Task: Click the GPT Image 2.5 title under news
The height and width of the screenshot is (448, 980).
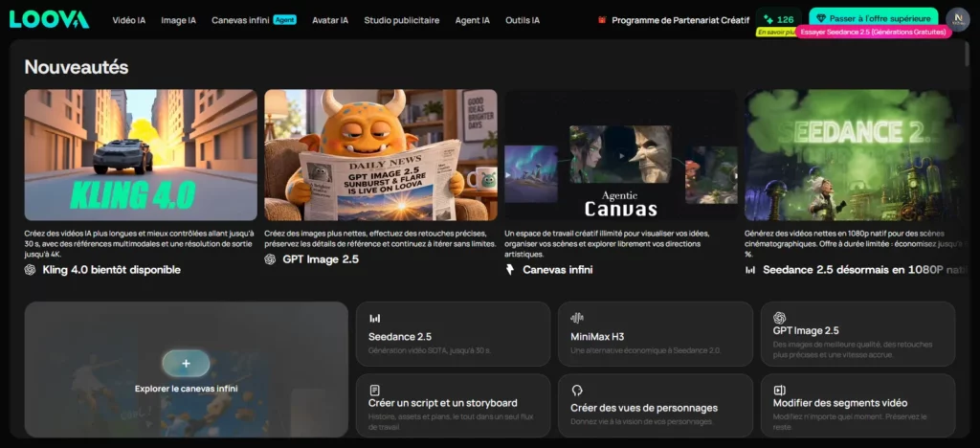Action: click(321, 259)
